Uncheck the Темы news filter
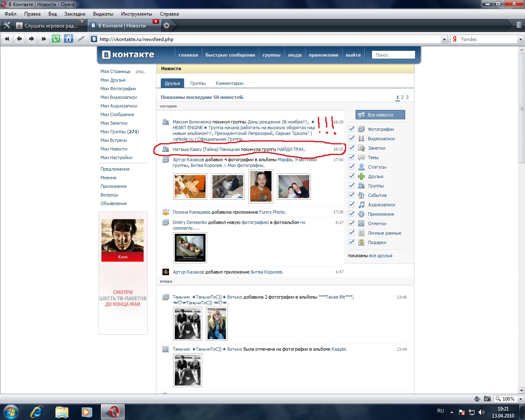 (352, 157)
